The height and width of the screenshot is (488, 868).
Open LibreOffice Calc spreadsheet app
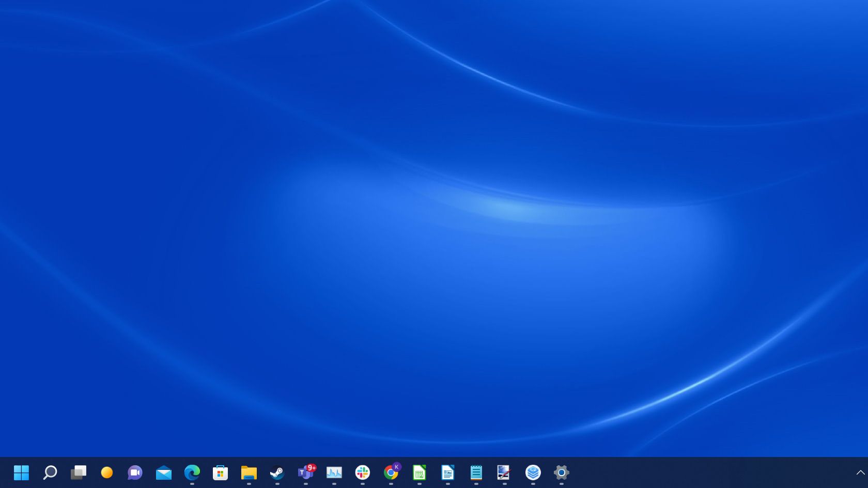pos(420,473)
